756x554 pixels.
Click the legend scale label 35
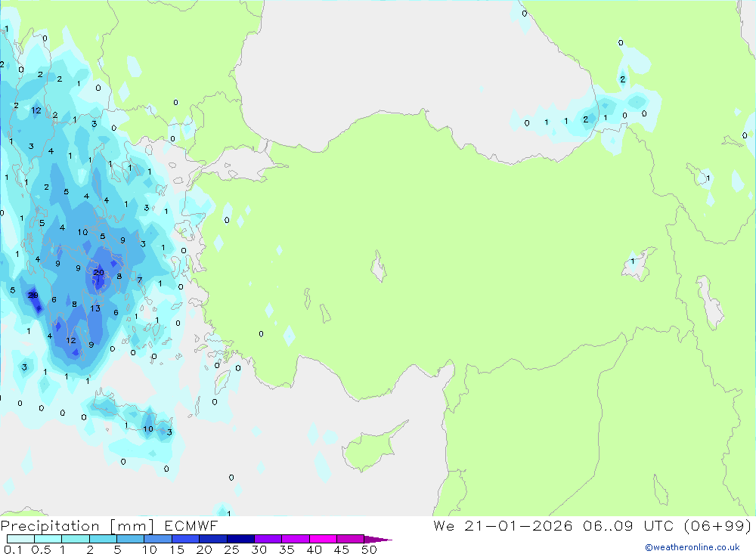click(x=287, y=549)
